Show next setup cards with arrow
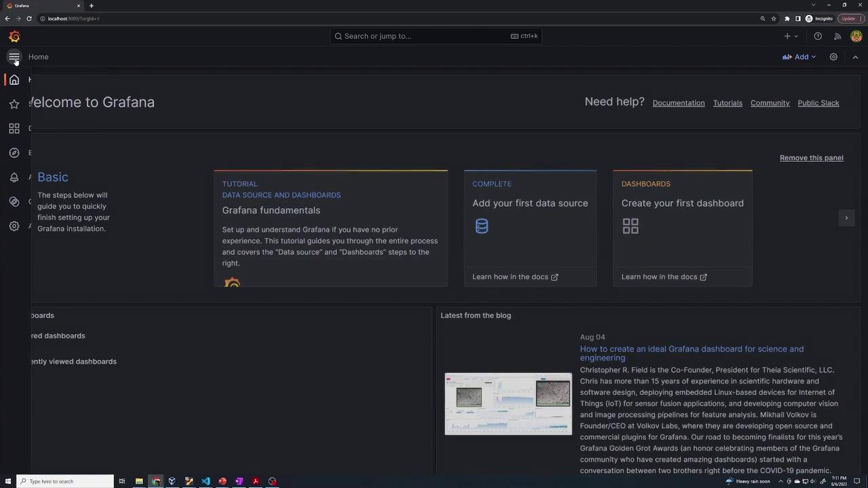Screen dimensions: 868x488 (x=846, y=218)
